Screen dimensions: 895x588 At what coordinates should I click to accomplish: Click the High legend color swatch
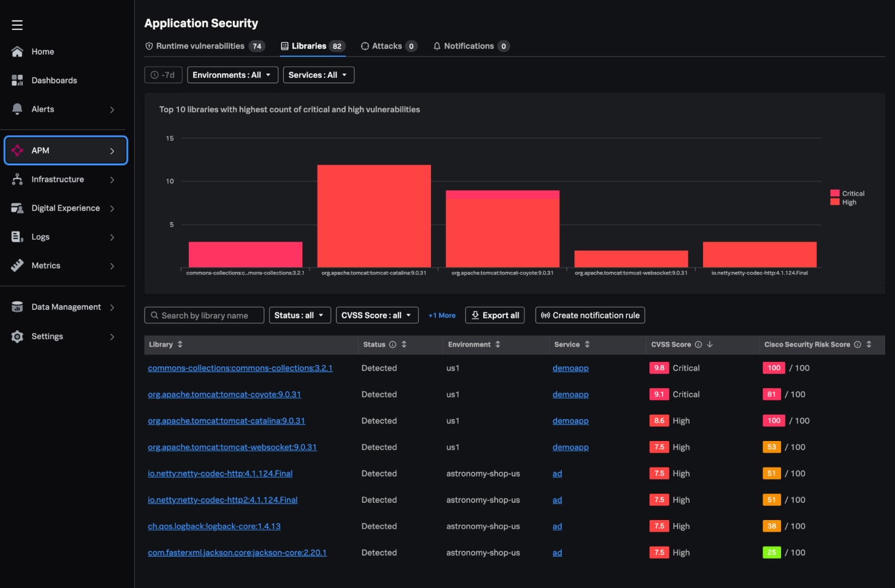click(835, 202)
